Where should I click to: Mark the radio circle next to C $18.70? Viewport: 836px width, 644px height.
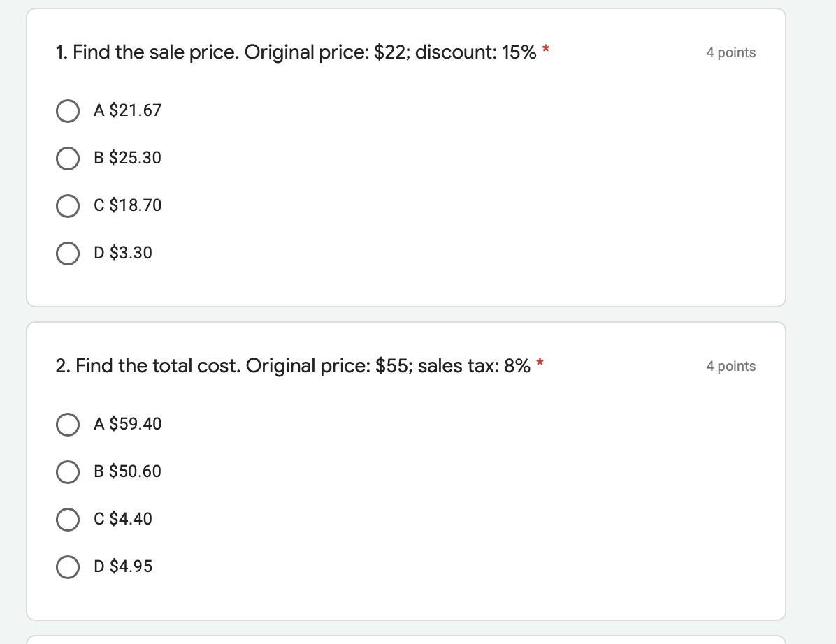[x=67, y=206]
